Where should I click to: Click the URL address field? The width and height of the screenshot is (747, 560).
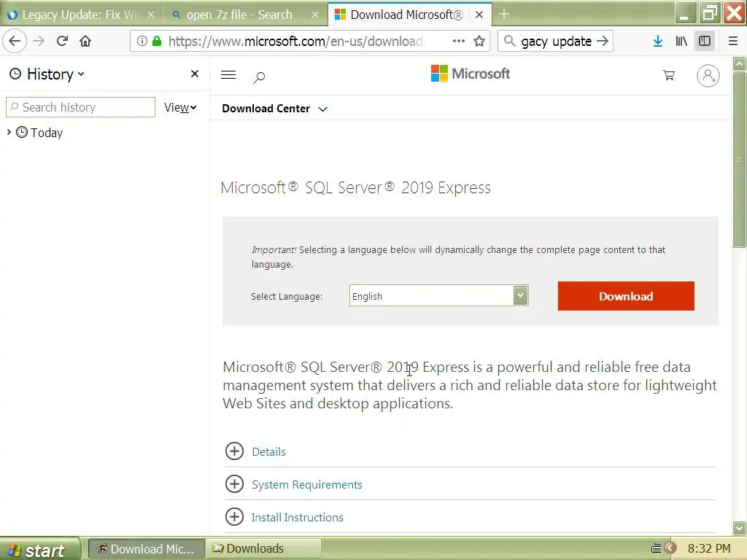point(295,41)
